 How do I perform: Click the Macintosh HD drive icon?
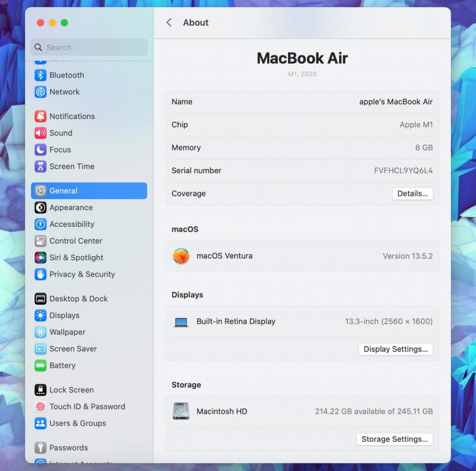[x=181, y=411]
